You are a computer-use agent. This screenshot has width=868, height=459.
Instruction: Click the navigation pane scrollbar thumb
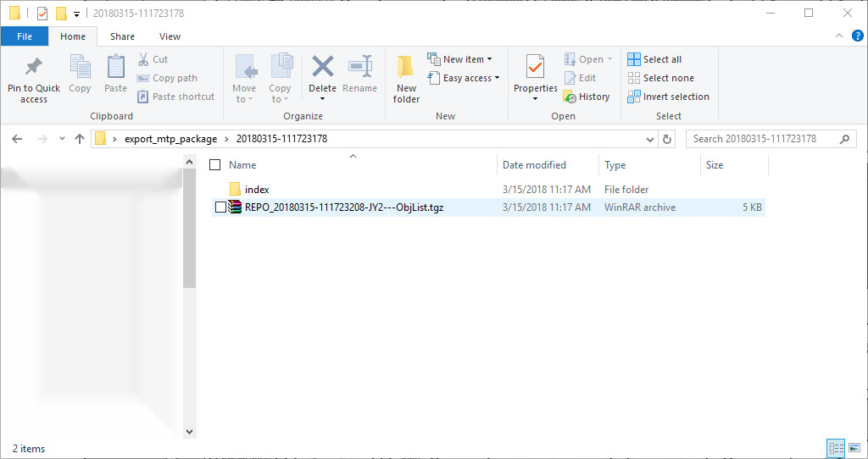click(x=189, y=229)
